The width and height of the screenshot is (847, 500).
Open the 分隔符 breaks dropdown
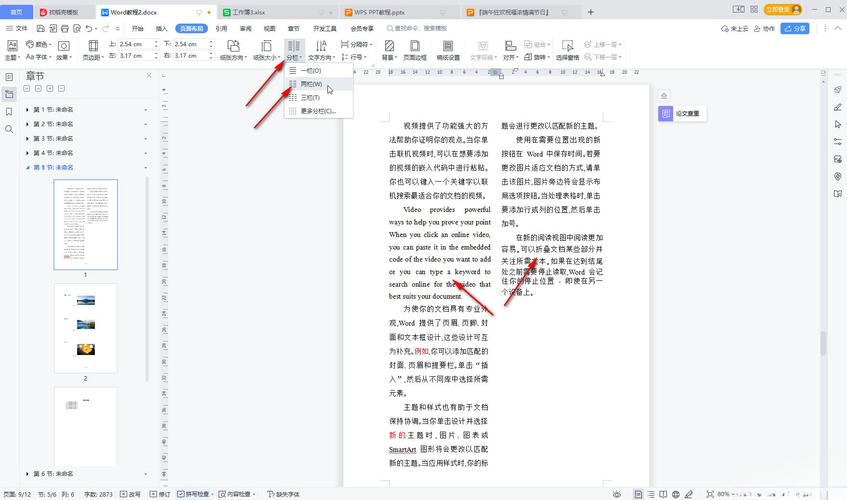[357, 44]
